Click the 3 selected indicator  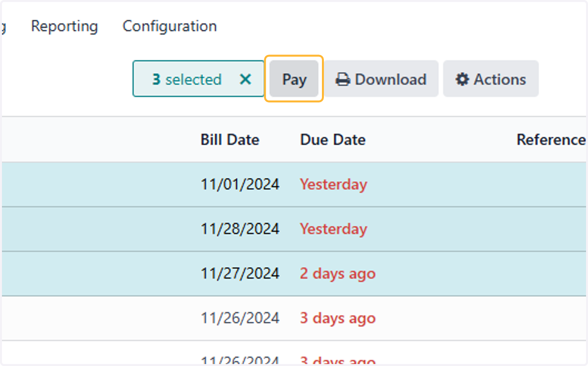tap(187, 79)
